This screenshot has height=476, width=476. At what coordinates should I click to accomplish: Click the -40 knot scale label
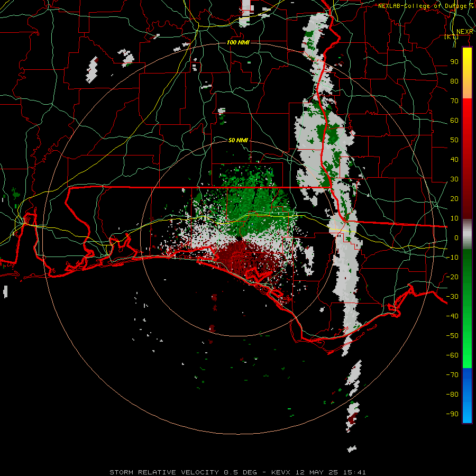452,316
